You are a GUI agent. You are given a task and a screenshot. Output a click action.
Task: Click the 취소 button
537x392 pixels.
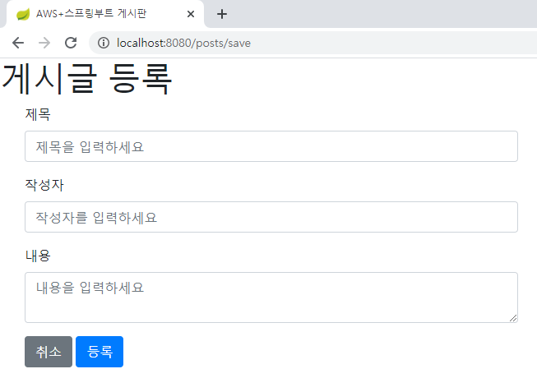[49, 352]
